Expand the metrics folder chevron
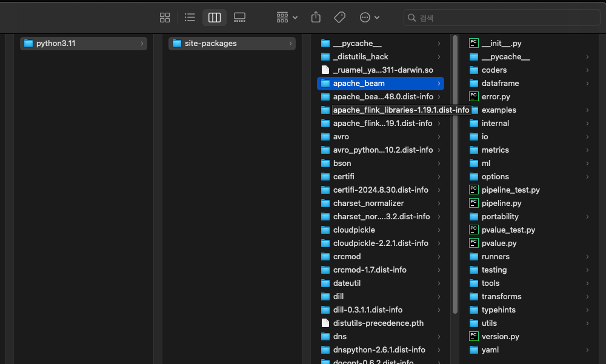 587,150
